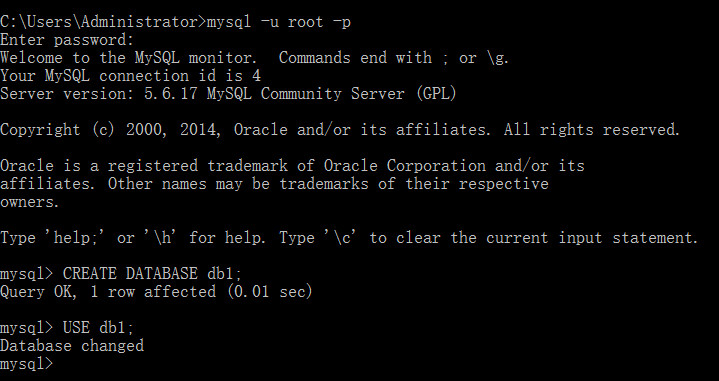Click 'affiliates. Other names may be' line
This screenshot has height=381, width=719.
274,184
